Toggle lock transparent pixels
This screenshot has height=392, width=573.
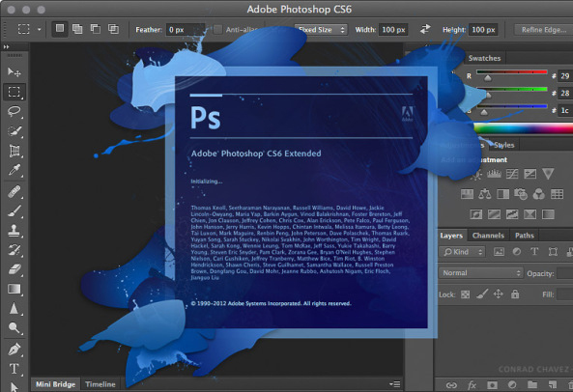tap(465, 294)
